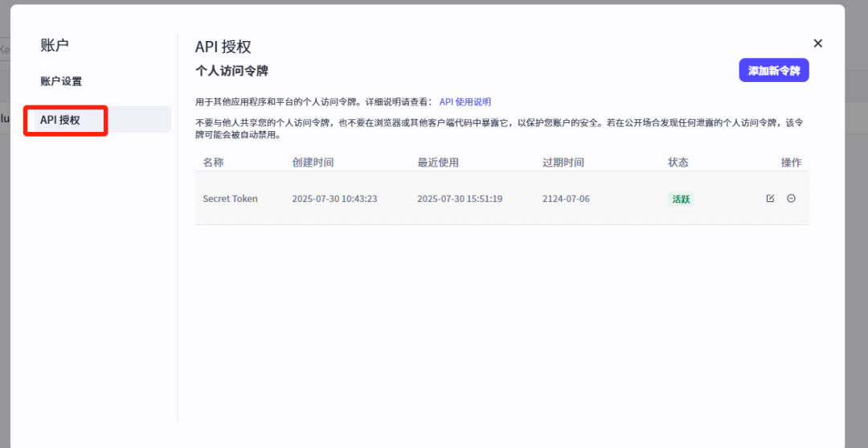Screen dimensions: 868x448
Task: Click the Secret Token name cell
Action: 230,199
